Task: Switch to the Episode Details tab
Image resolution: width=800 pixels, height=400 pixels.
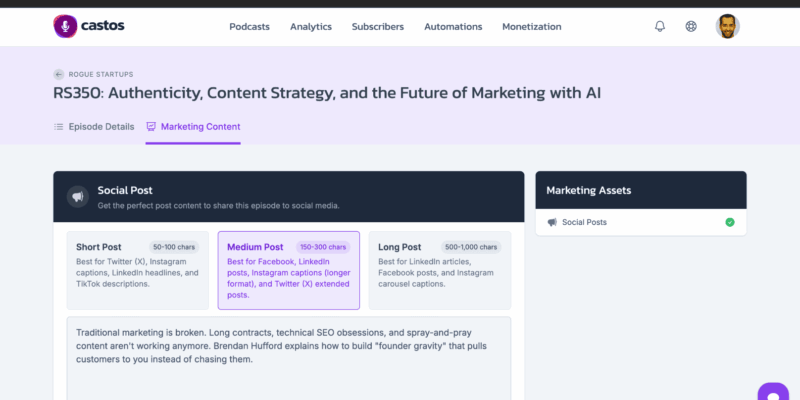Action: [x=94, y=127]
